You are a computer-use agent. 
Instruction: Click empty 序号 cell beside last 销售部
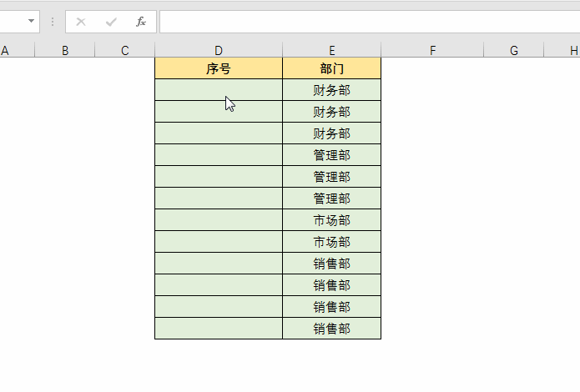219,329
